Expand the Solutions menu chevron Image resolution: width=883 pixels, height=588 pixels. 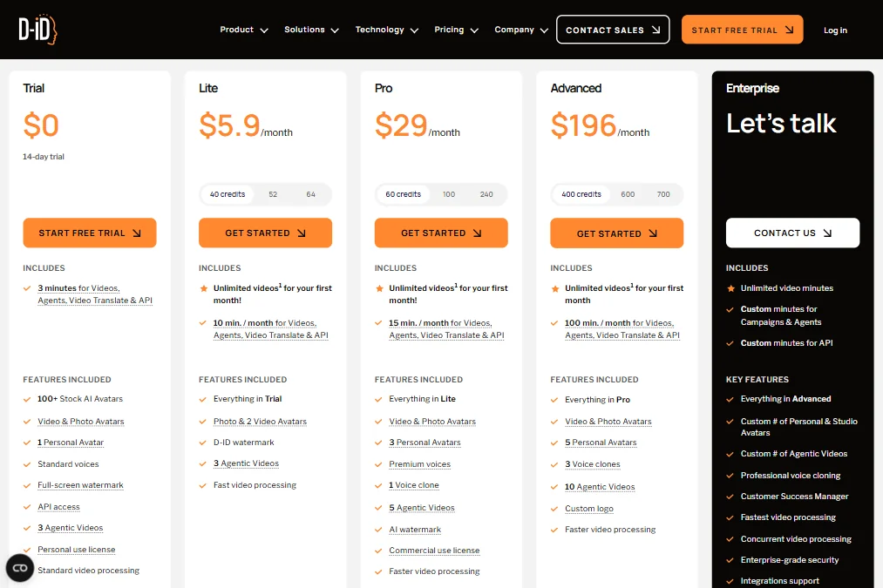pos(335,30)
